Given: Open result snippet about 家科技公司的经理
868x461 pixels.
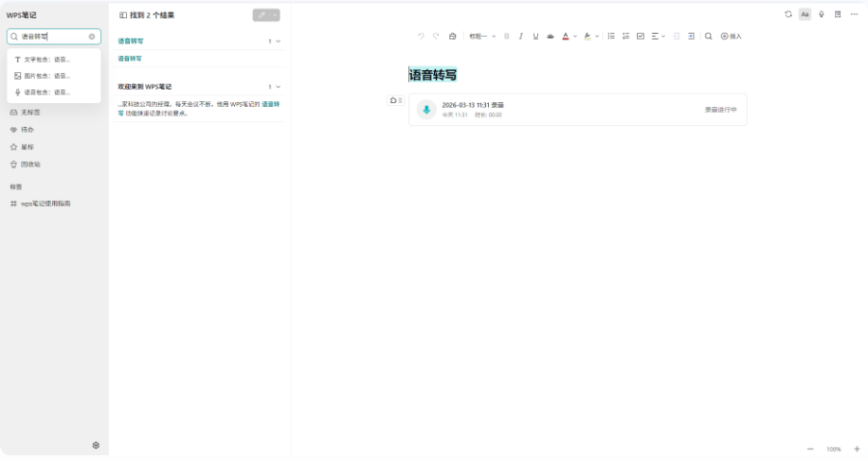Looking at the screenshot, I should 199,108.
